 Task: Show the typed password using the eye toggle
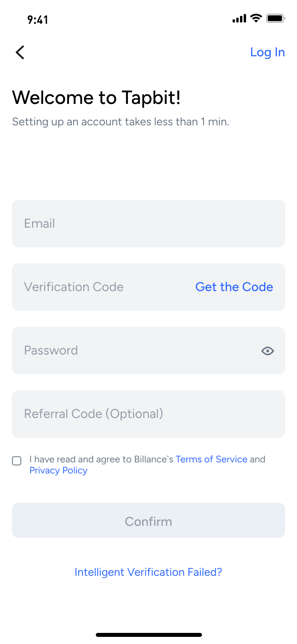[x=267, y=351]
